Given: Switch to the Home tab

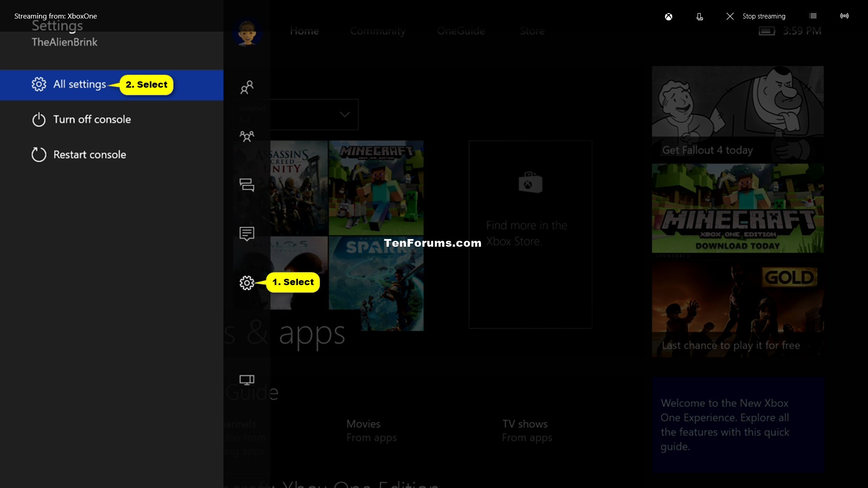Looking at the screenshot, I should (304, 31).
